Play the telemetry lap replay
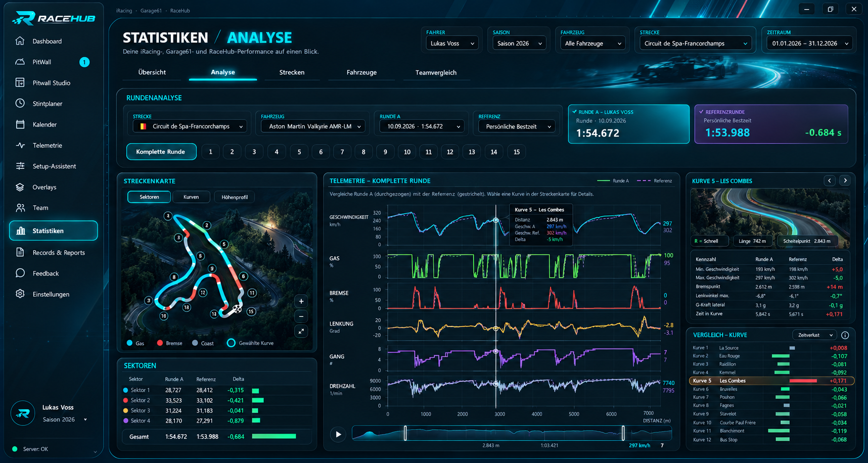The height and width of the screenshot is (463, 868). click(x=338, y=434)
